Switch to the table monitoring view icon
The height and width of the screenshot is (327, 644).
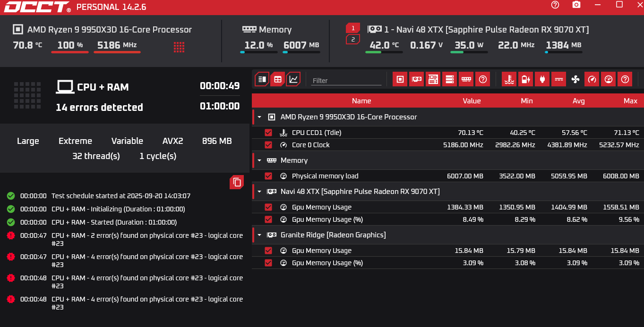(x=278, y=79)
